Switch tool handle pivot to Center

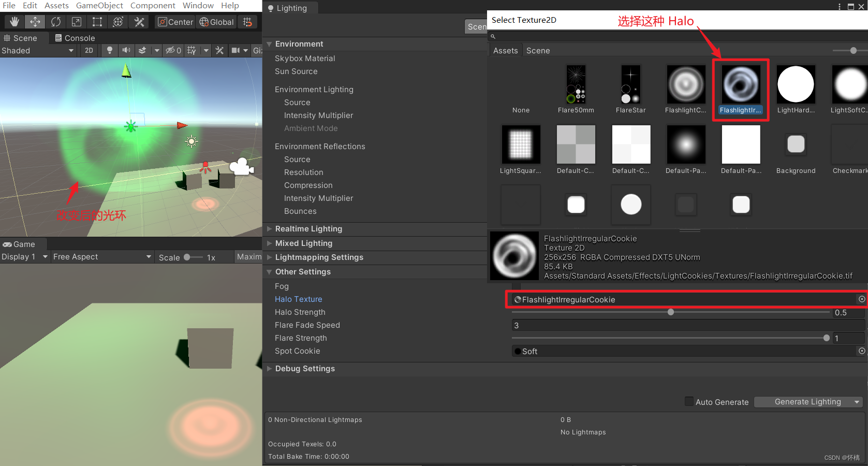[x=174, y=22]
